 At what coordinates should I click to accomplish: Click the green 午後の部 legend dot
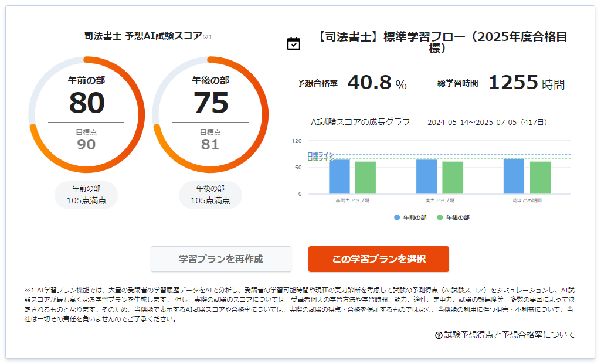click(440, 217)
